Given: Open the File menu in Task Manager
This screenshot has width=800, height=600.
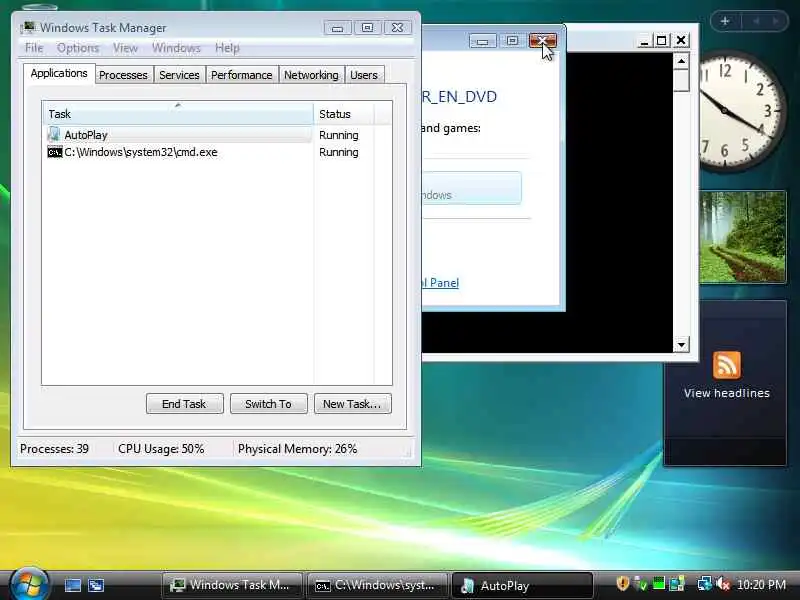Looking at the screenshot, I should (x=34, y=48).
